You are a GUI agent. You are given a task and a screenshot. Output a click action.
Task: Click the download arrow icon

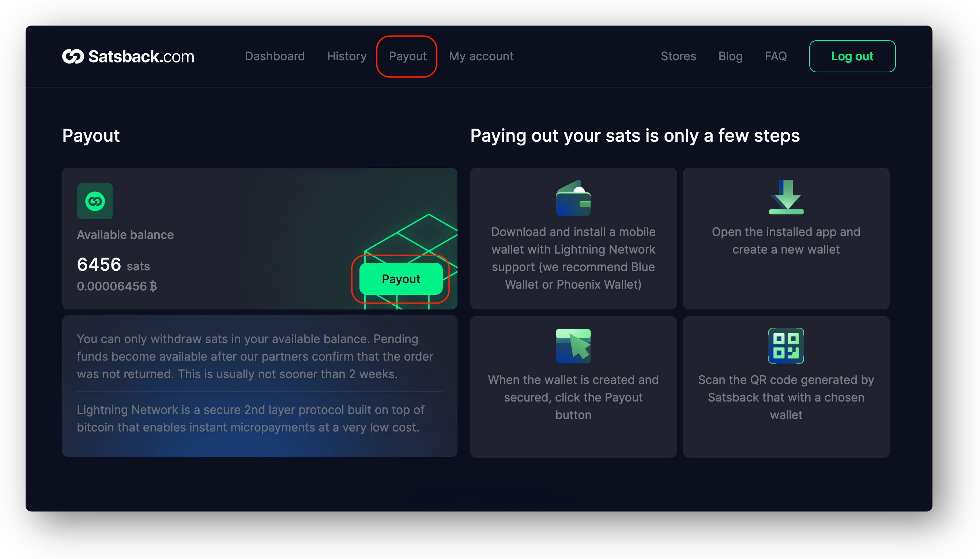click(786, 197)
